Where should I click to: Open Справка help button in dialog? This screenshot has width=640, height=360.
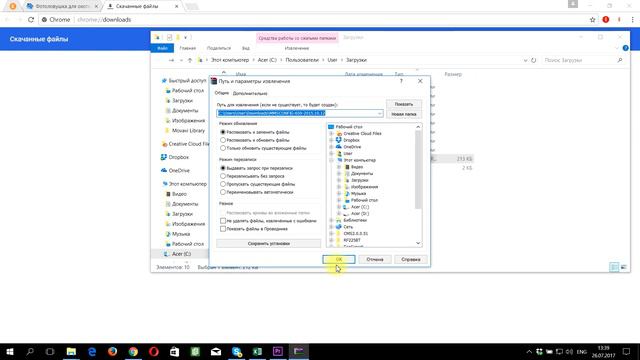(x=410, y=259)
